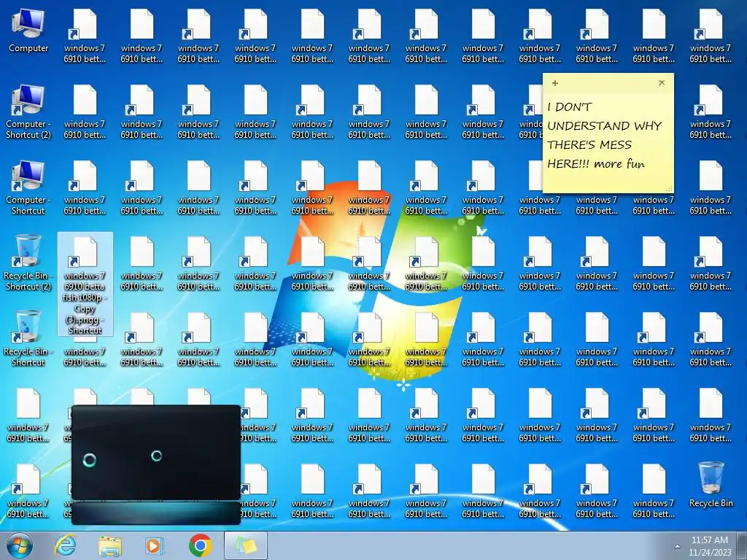Image resolution: width=747 pixels, height=560 pixels.
Task: Select the Recycle Bin icon without shortcut arrow
Action: coord(711,485)
